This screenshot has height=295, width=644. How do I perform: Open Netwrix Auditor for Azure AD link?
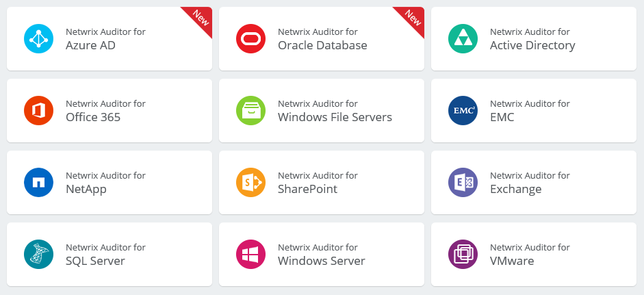[105, 39]
